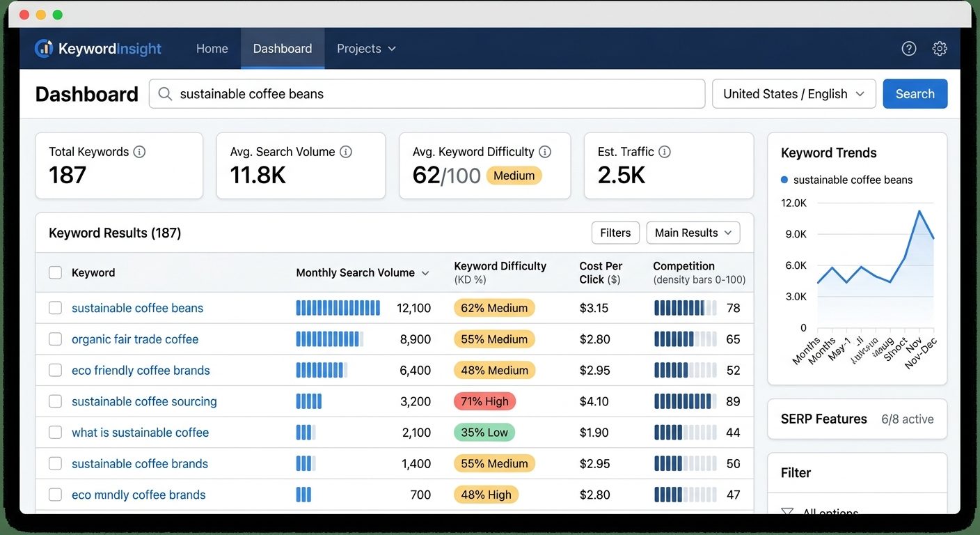Click the magnifier icon in search box
The image size is (980, 535).
(165, 94)
